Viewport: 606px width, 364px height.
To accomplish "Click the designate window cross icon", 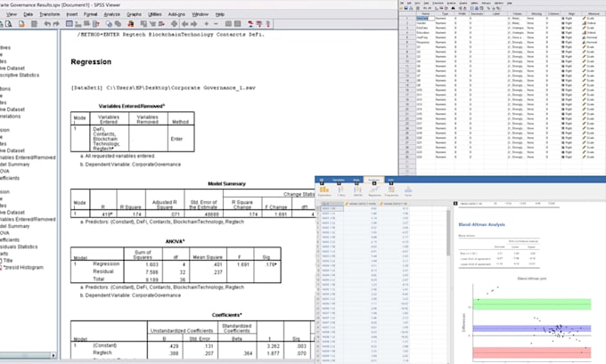I will click(175, 24).
